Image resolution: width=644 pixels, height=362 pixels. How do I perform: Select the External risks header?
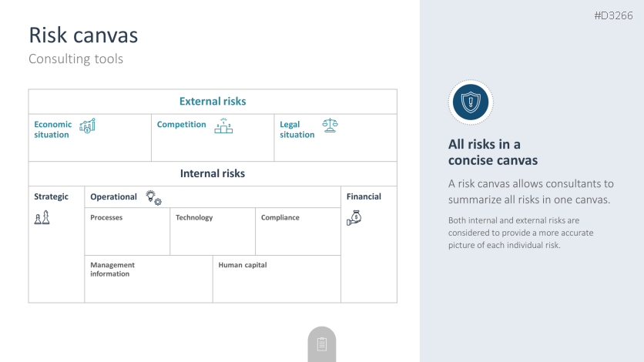pos(213,102)
